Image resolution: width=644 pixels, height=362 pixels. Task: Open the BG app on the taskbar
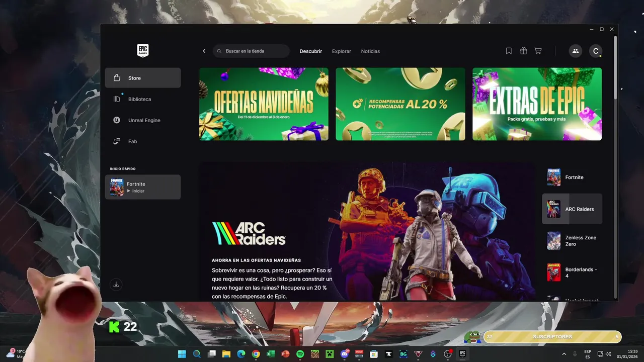point(404,354)
